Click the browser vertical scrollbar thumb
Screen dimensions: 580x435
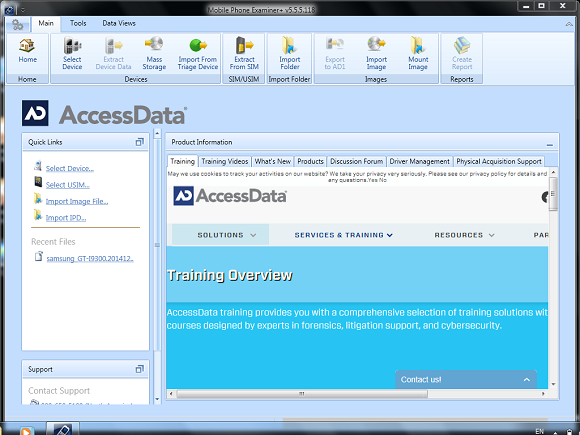coord(553,193)
